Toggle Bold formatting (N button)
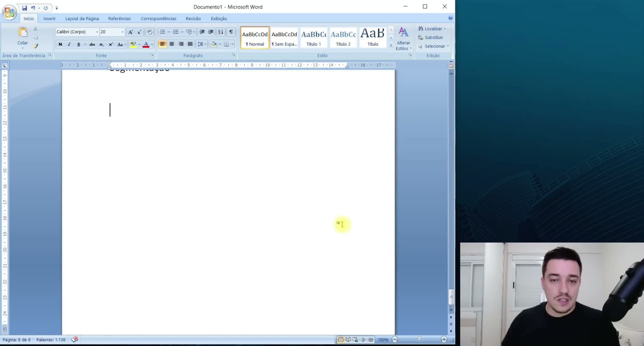This screenshot has width=644, height=346. coord(60,44)
